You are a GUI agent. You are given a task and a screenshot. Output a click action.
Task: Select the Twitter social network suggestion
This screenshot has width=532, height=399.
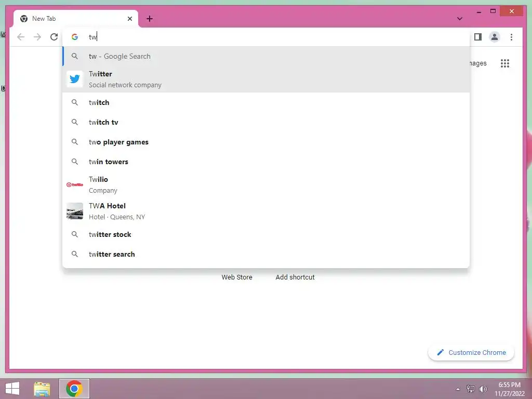(x=267, y=79)
